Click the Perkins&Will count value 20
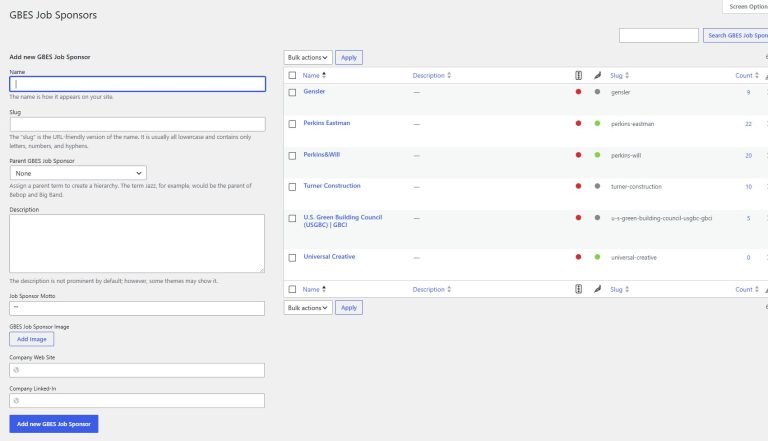This screenshot has height=441, width=768. point(748,155)
